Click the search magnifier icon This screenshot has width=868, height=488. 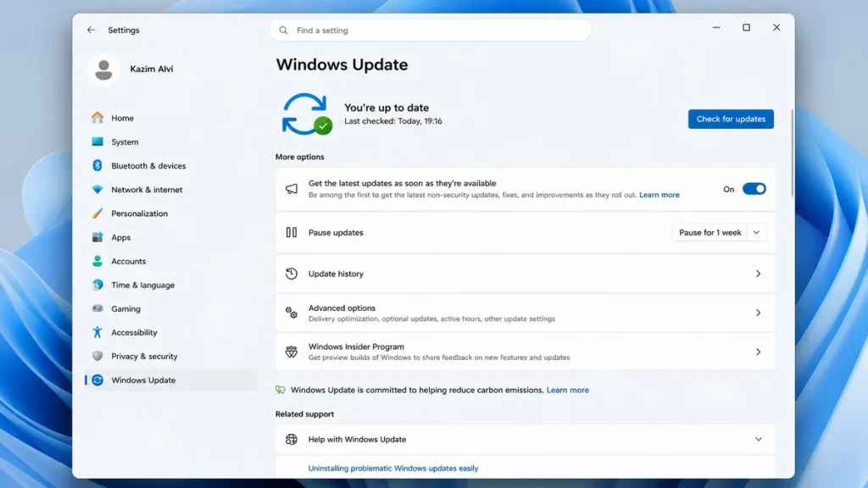point(283,30)
